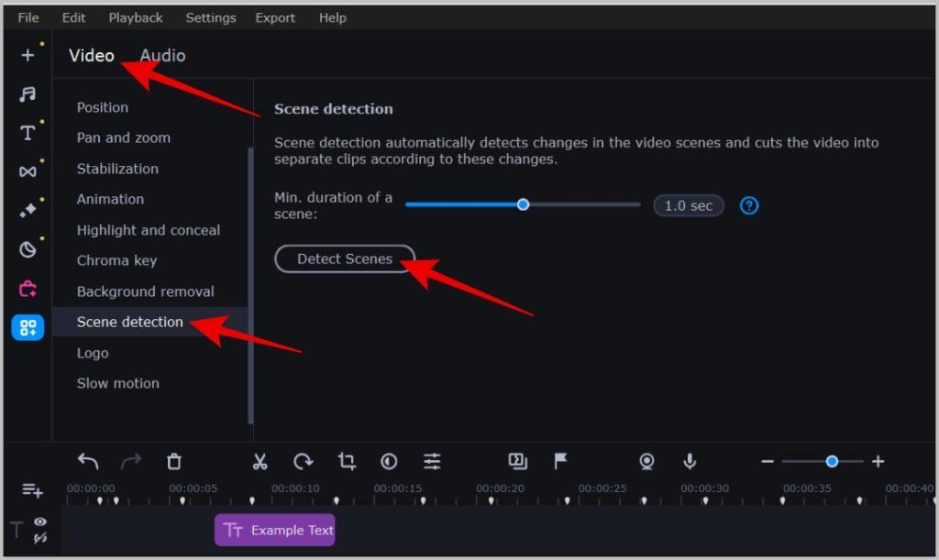Click the 00:00:20 timeline ruler mark

(x=500, y=489)
